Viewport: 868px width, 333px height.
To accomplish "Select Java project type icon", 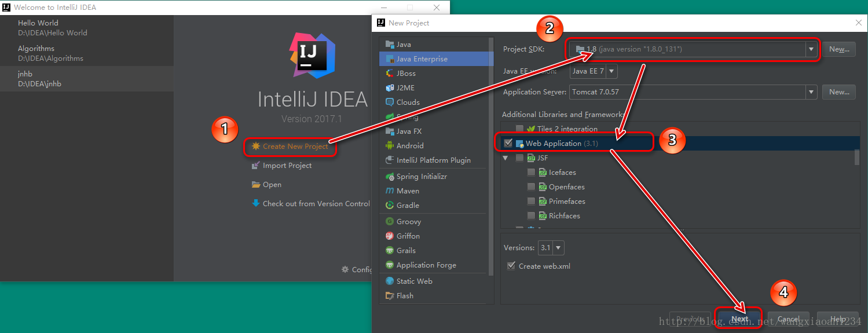I will tap(390, 45).
